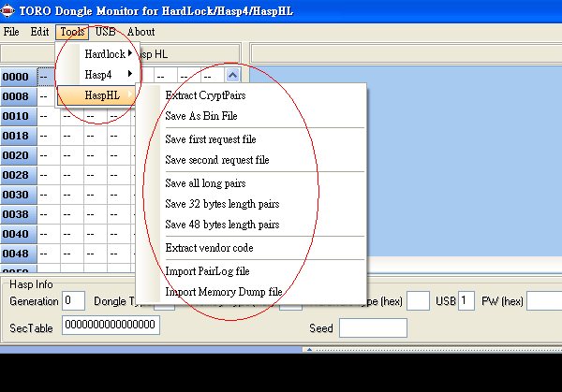Select row header 0000
This screenshot has height=392, width=562.
coord(19,77)
